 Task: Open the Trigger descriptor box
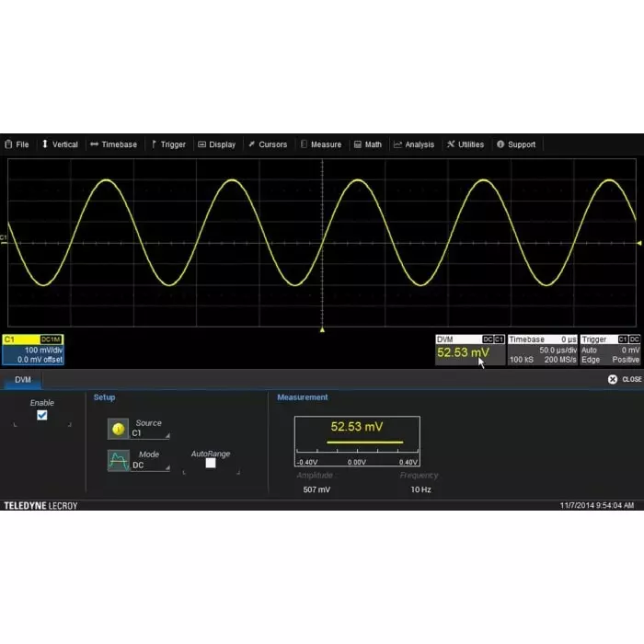point(610,350)
